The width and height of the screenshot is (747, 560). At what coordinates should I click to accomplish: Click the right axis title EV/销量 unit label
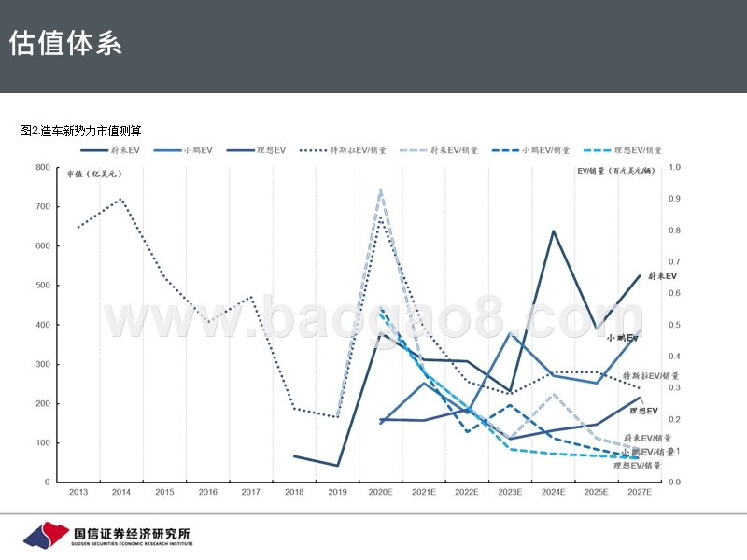pyautogui.click(x=616, y=171)
